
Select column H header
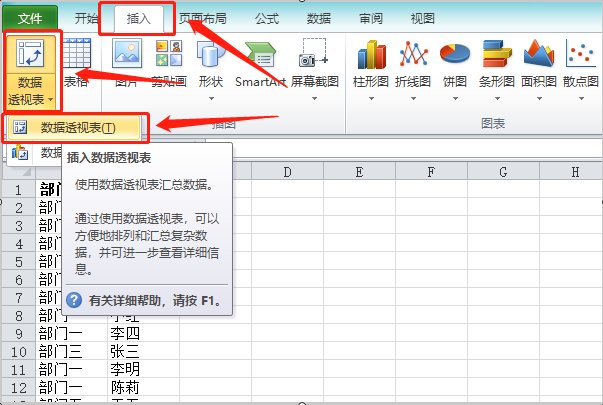pyautogui.click(x=571, y=172)
